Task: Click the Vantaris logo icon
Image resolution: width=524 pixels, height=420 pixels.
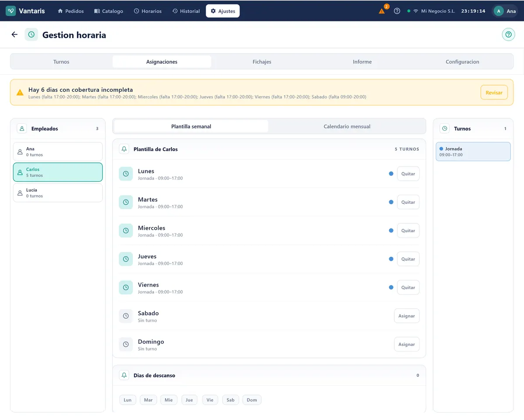Action: tap(11, 11)
